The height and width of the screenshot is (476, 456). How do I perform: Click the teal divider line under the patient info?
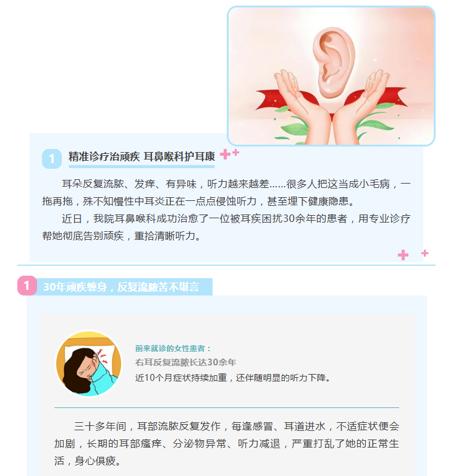click(227, 407)
